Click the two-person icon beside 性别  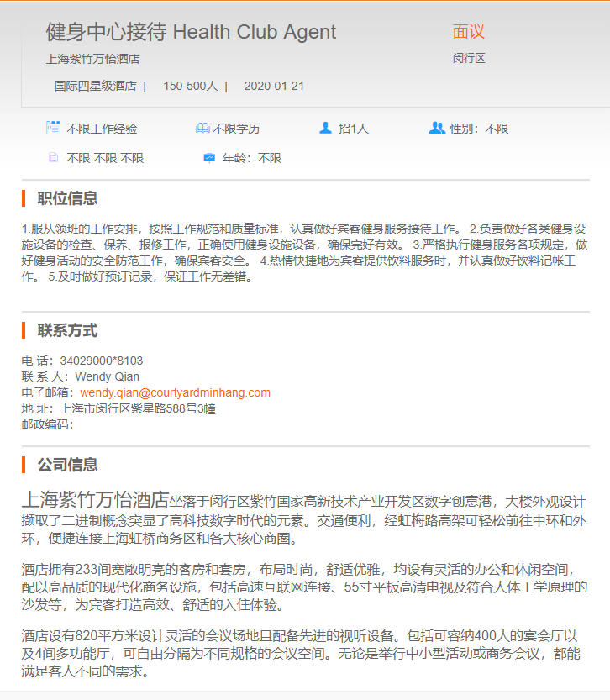tap(436, 129)
